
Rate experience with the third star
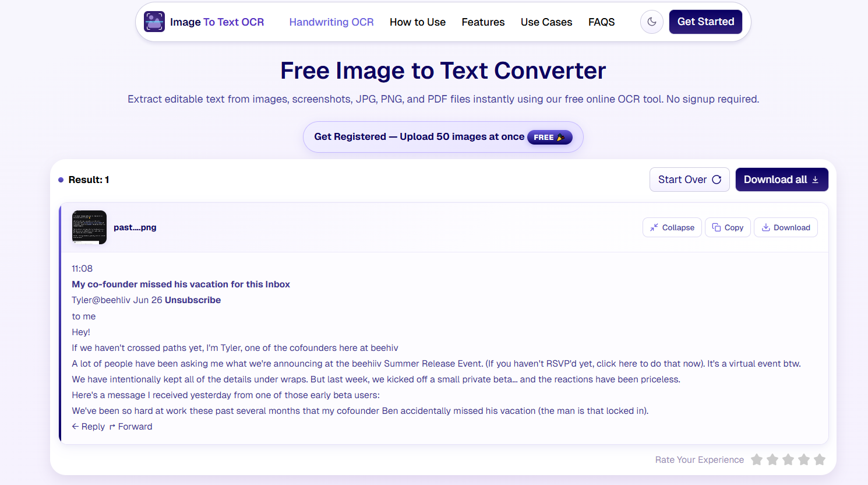(788, 460)
